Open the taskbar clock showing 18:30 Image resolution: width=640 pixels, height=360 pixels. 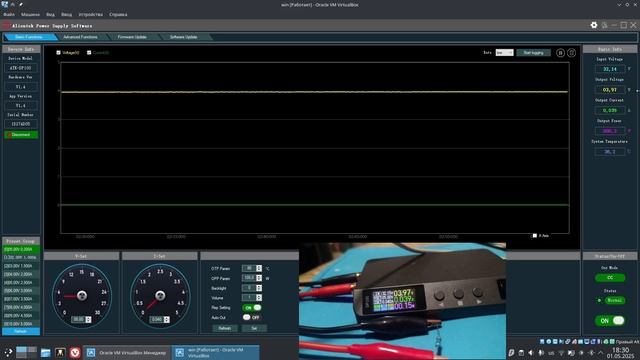coord(621,353)
